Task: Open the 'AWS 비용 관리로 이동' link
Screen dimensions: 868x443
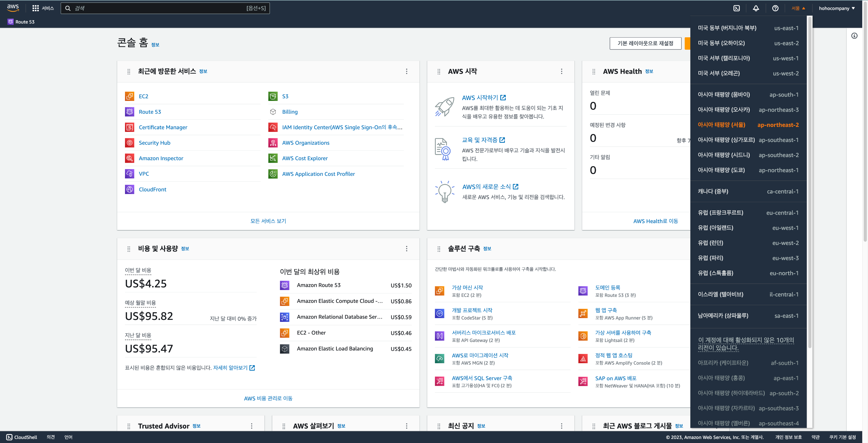Action: click(x=268, y=398)
